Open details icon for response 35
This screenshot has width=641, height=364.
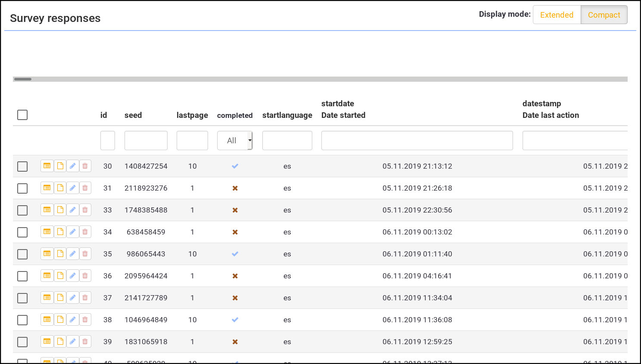(47, 254)
